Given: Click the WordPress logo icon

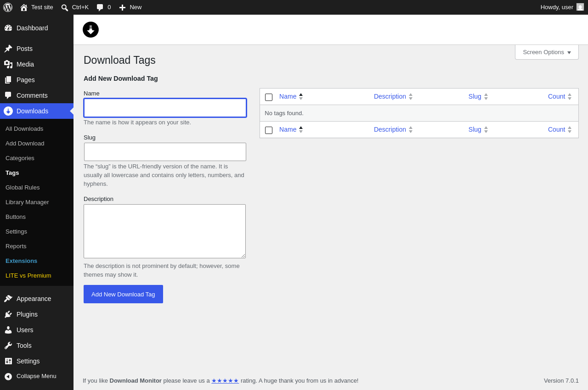Looking at the screenshot, I should tap(8, 7).
